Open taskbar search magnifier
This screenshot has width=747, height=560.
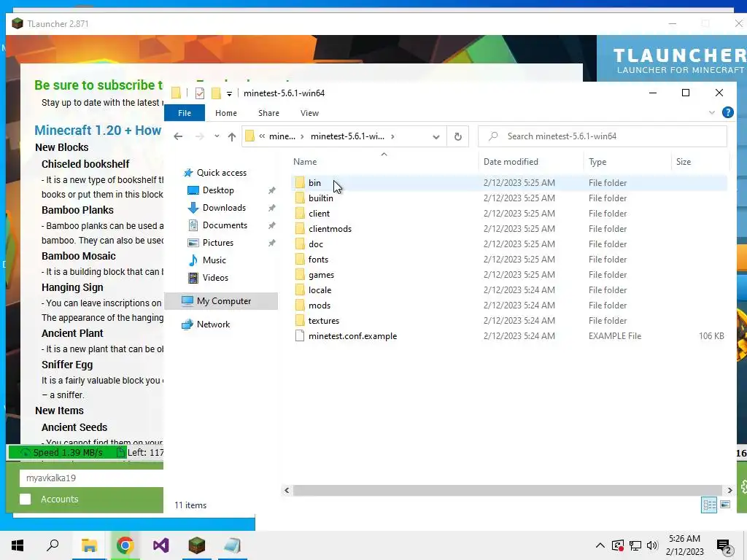coord(53,545)
